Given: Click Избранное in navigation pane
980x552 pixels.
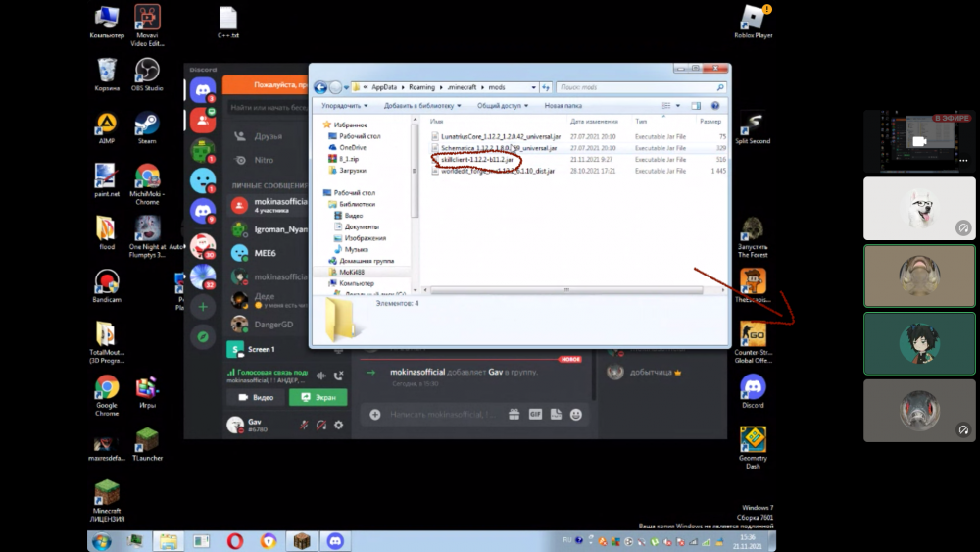Looking at the screenshot, I should 350,125.
